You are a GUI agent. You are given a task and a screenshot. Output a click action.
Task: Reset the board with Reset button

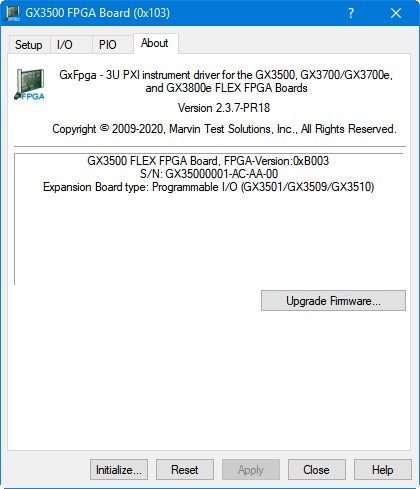(x=185, y=470)
